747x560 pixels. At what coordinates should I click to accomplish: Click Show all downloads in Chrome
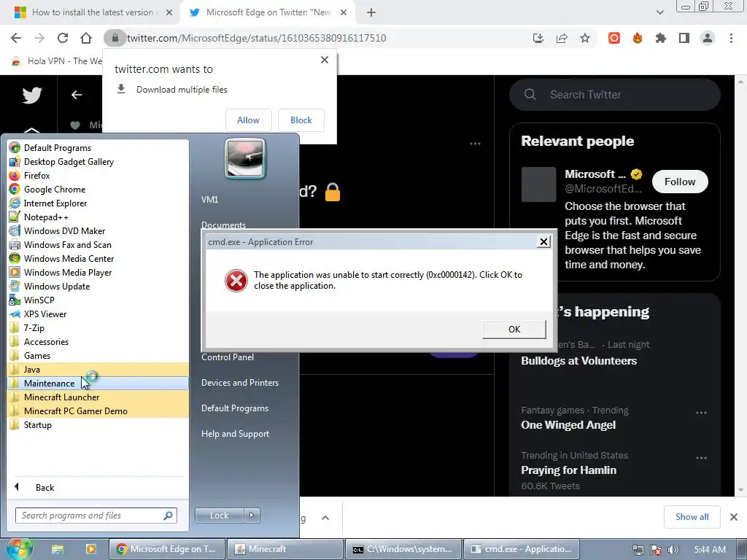692,517
